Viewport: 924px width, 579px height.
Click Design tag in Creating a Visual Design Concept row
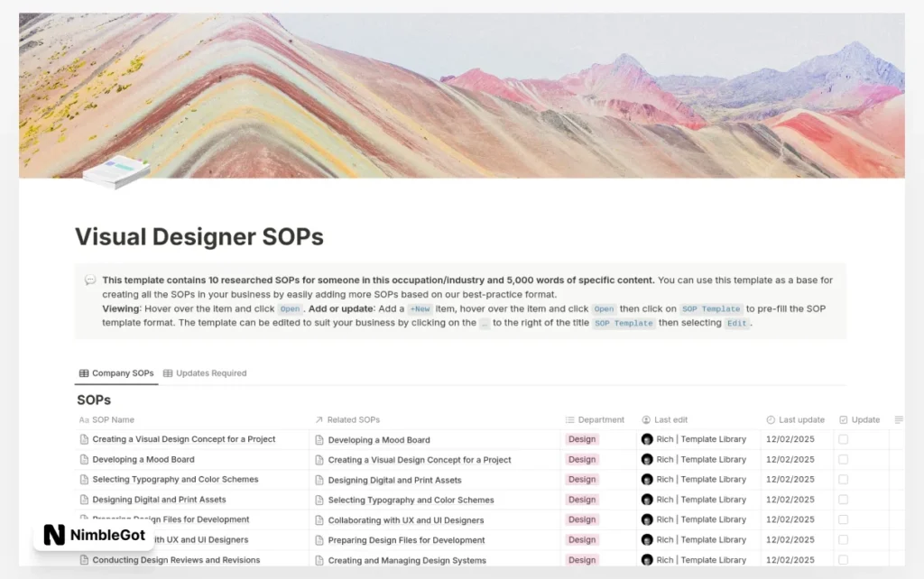click(582, 439)
